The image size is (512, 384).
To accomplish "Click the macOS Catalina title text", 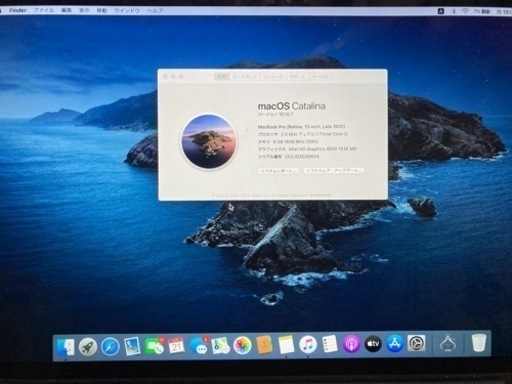I will click(x=292, y=106).
